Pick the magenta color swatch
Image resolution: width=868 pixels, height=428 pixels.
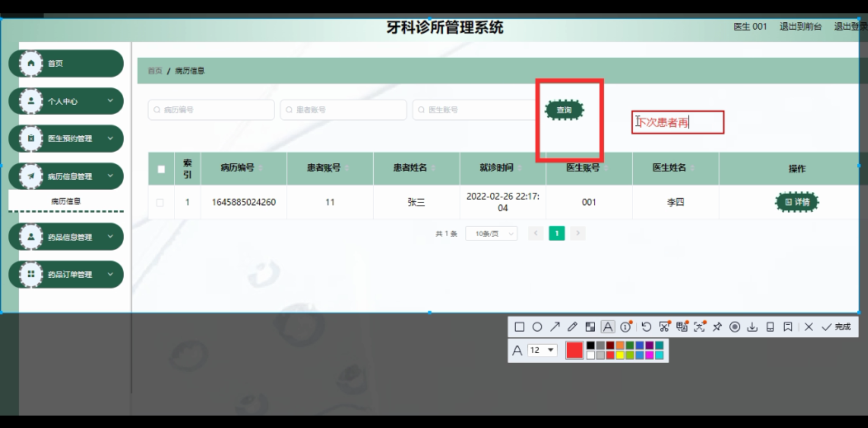coord(649,355)
